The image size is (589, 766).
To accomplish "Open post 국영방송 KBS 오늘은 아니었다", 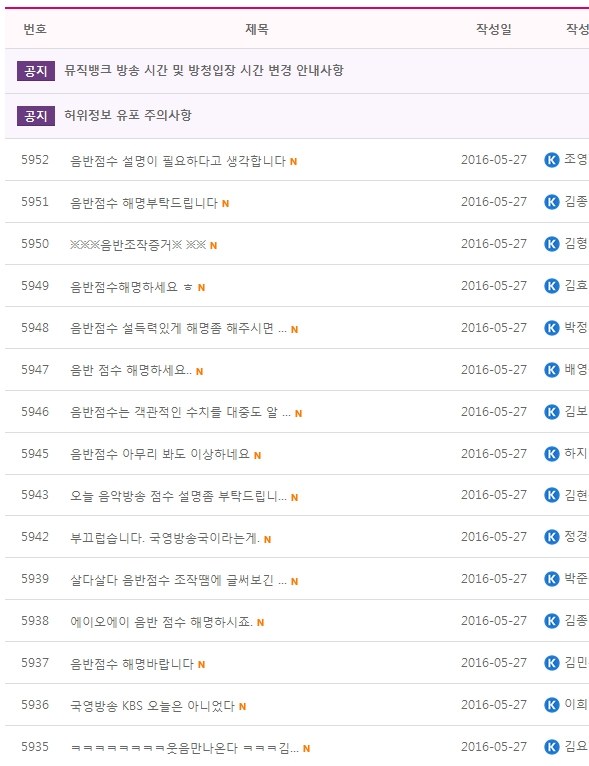I will 152,705.
